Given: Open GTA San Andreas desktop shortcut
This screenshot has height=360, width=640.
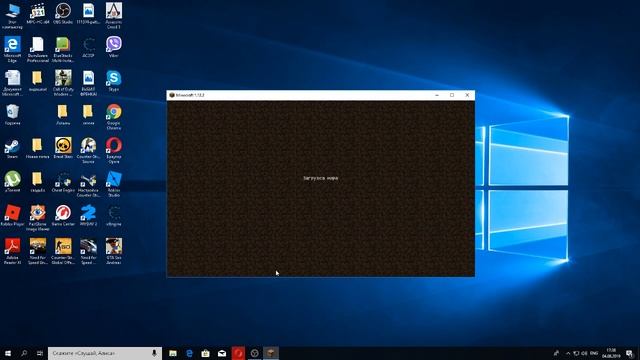Looking at the screenshot, I should tap(113, 252).
